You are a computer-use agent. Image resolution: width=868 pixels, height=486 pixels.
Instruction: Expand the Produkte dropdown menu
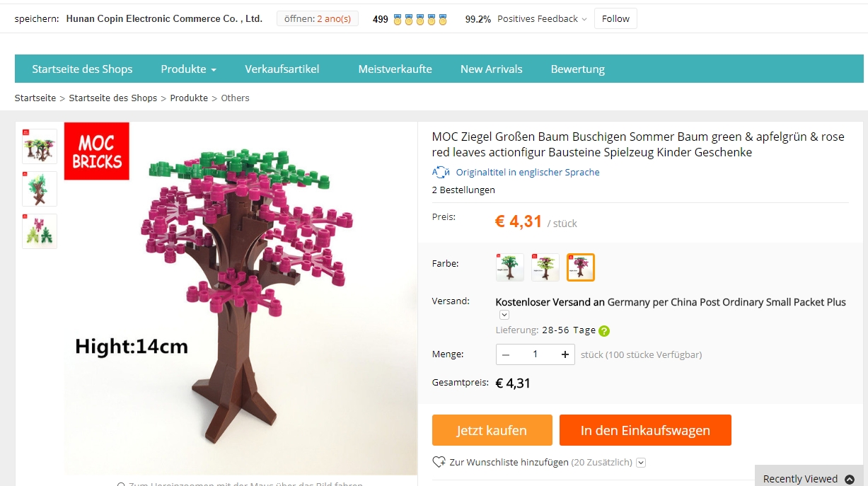tap(188, 69)
